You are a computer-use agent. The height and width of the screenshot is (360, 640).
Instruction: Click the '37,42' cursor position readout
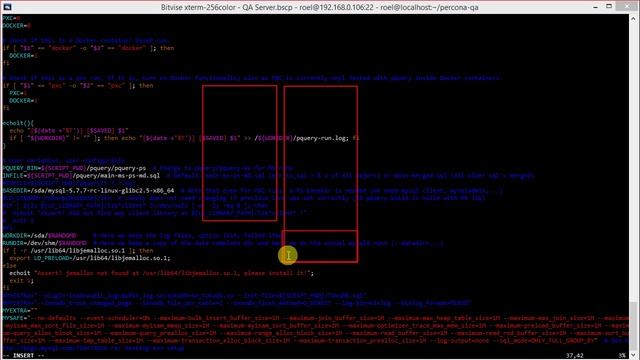click(x=574, y=356)
